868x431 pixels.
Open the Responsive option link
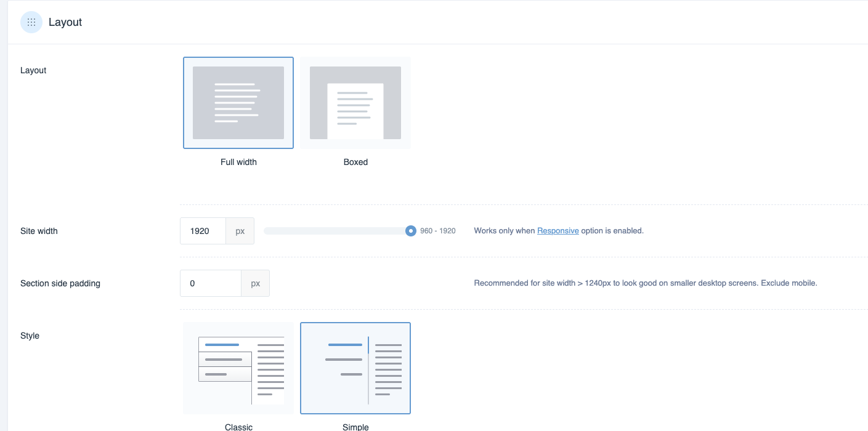[x=558, y=231]
